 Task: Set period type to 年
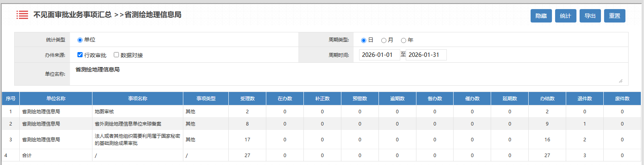point(403,40)
